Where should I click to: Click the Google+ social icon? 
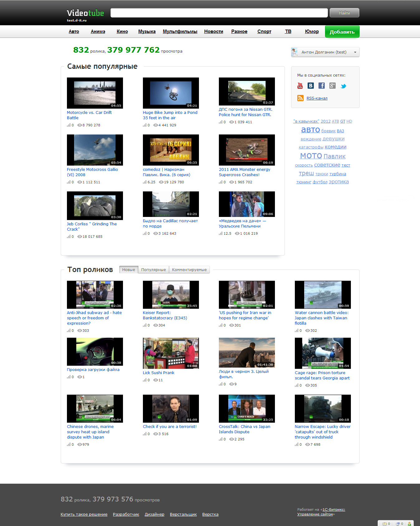pos(333,86)
